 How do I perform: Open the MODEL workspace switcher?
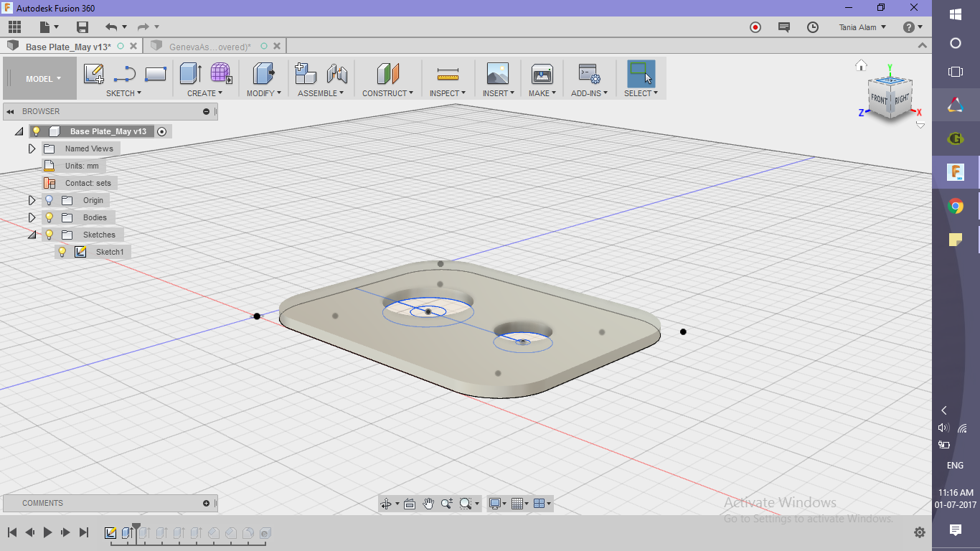coord(41,79)
